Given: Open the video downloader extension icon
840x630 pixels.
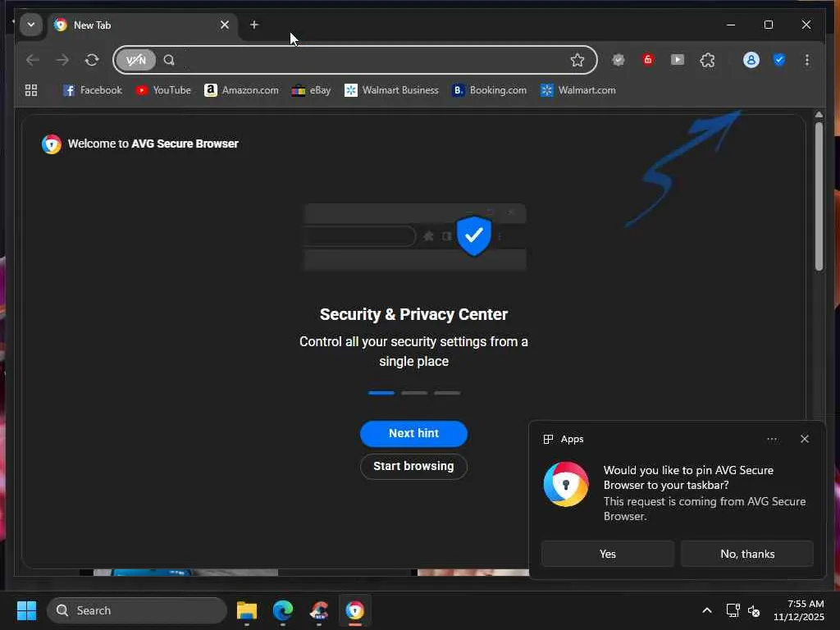Looking at the screenshot, I should 677,59.
